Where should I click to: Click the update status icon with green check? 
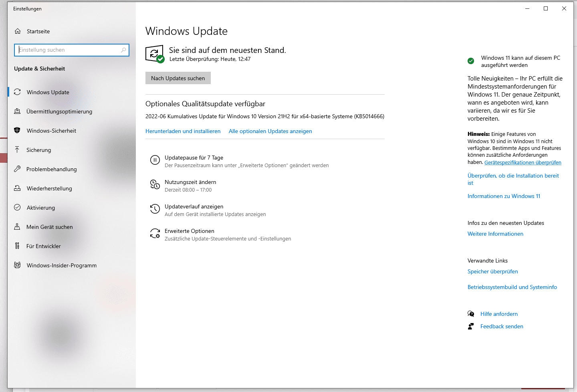pos(155,54)
